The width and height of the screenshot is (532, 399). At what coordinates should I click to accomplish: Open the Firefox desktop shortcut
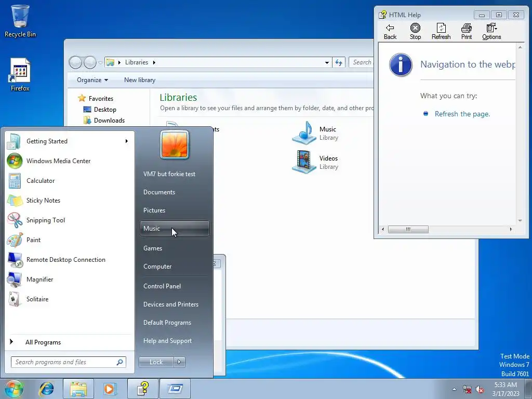coord(20,75)
